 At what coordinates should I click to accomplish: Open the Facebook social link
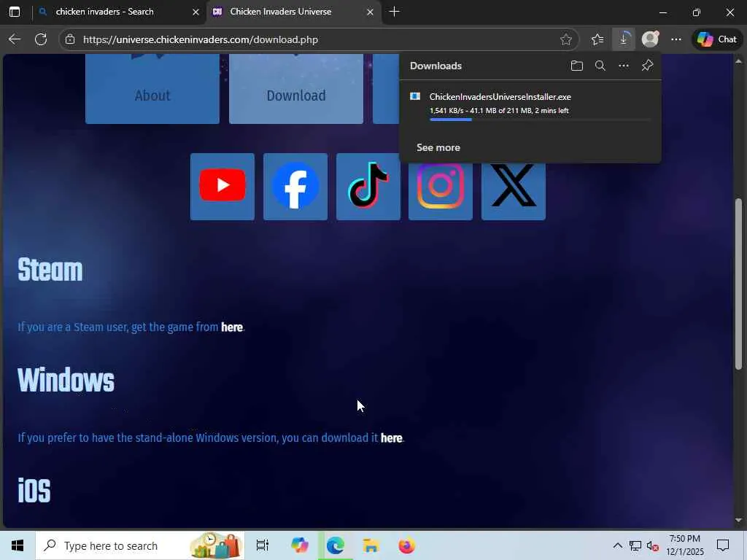pos(295,187)
